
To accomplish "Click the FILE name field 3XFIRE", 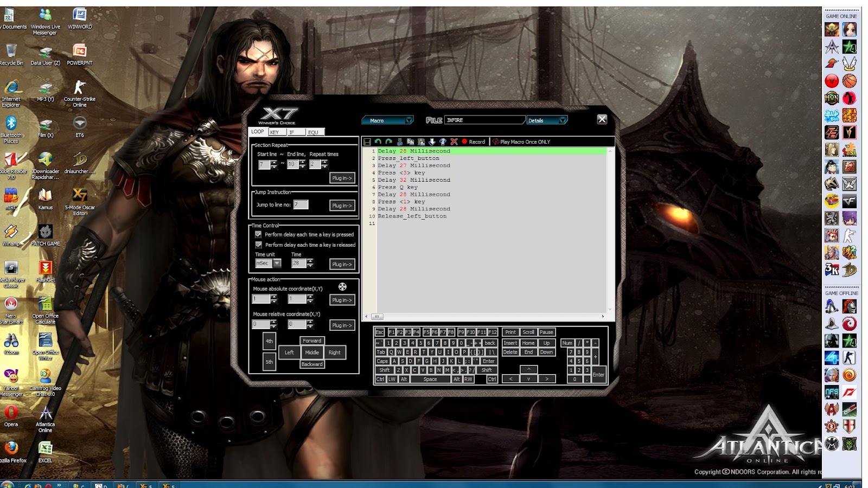I will (x=484, y=120).
